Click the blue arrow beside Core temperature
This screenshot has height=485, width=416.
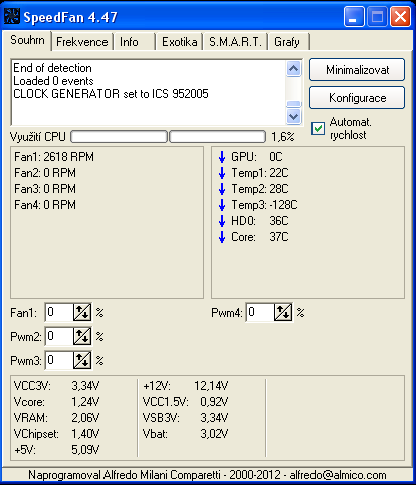coord(222,237)
